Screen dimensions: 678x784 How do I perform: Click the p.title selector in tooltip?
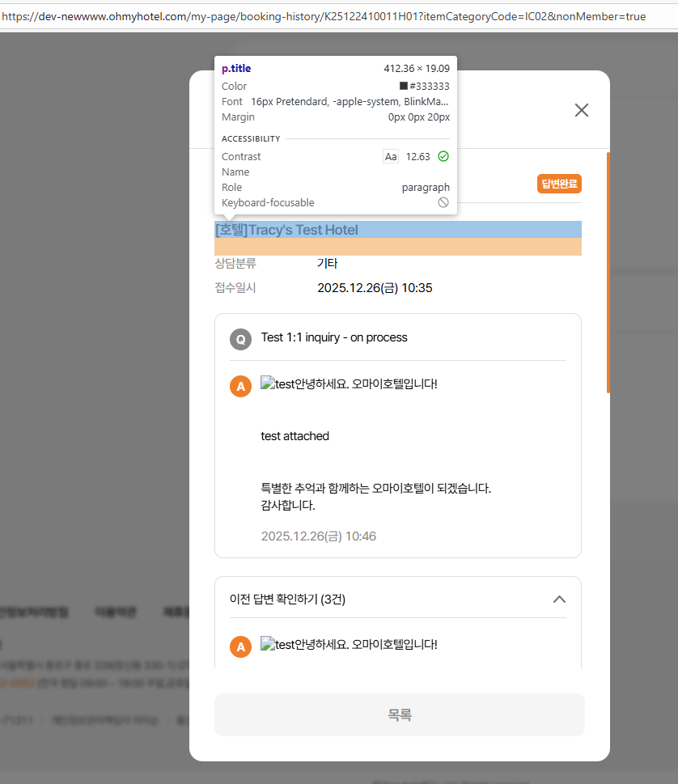point(236,69)
